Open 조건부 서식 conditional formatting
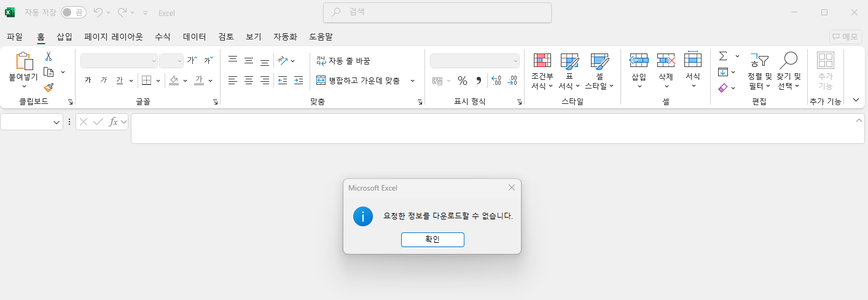Image resolution: width=868 pixels, height=300 pixels. (542, 71)
